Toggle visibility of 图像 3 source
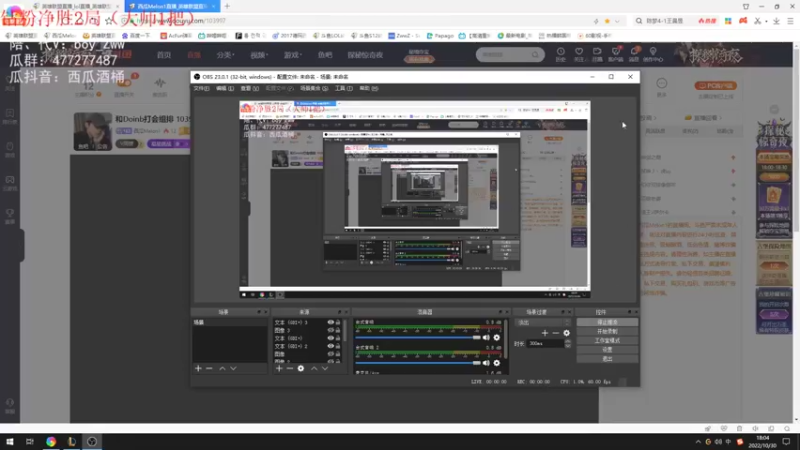Viewport: 800px width, 450px height. (331, 330)
